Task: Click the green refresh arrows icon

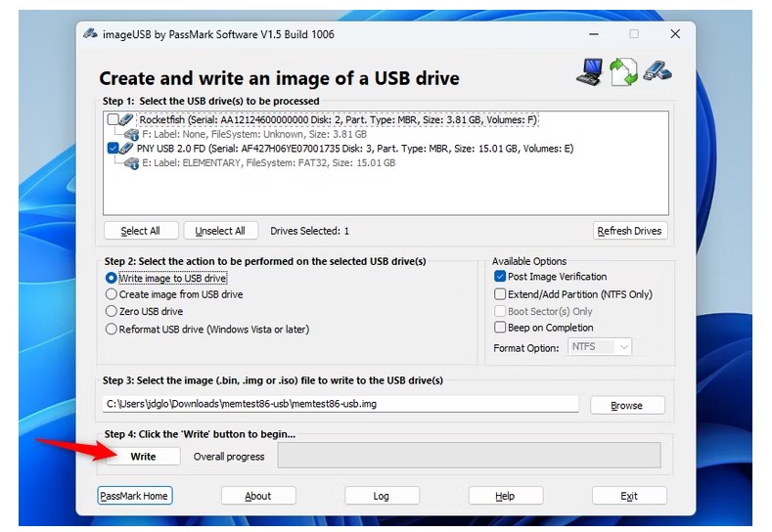Action: coord(623,71)
